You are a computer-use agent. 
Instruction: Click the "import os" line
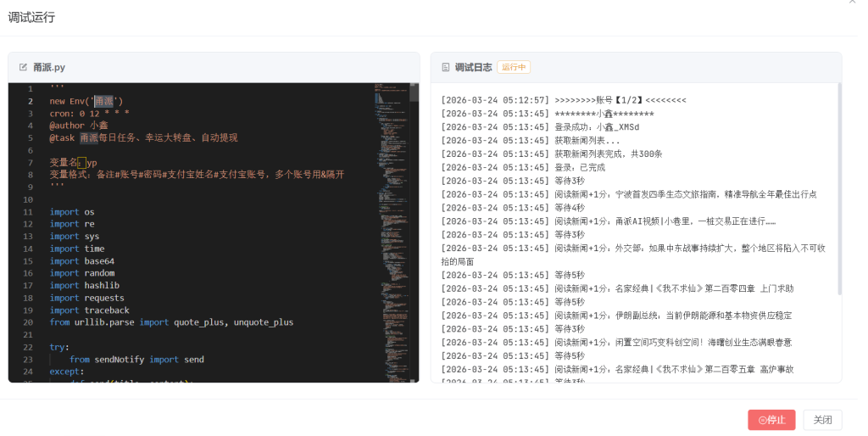[x=72, y=211]
